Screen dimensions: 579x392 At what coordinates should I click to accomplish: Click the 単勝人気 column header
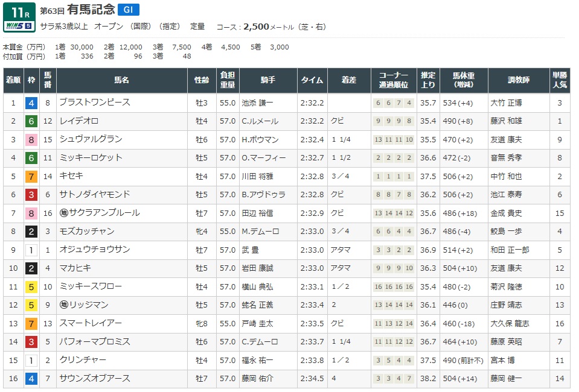click(x=559, y=80)
